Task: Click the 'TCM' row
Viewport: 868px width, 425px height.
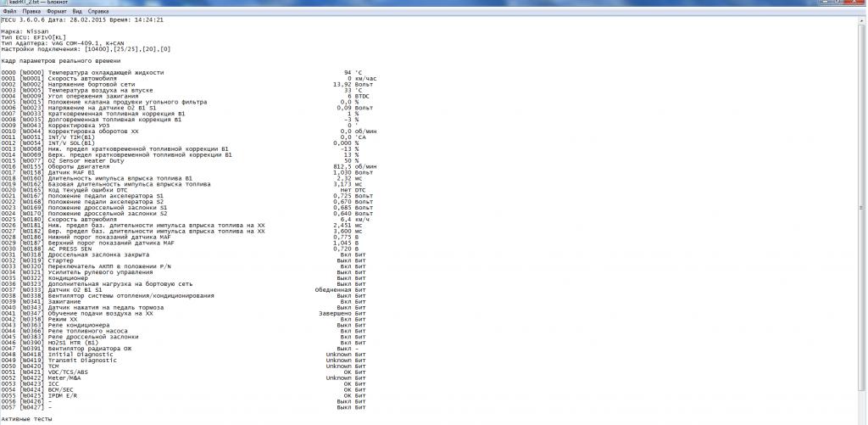Action: pos(189,366)
